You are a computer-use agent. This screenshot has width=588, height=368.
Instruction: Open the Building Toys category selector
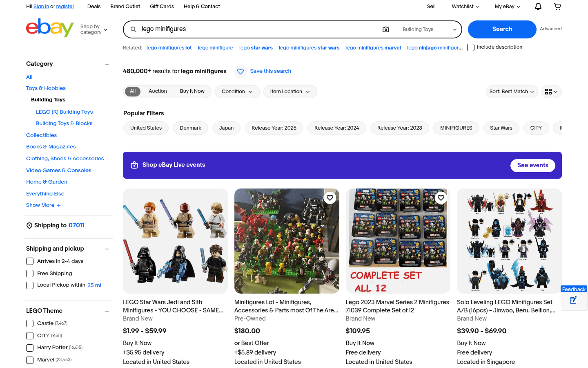(429, 29)
